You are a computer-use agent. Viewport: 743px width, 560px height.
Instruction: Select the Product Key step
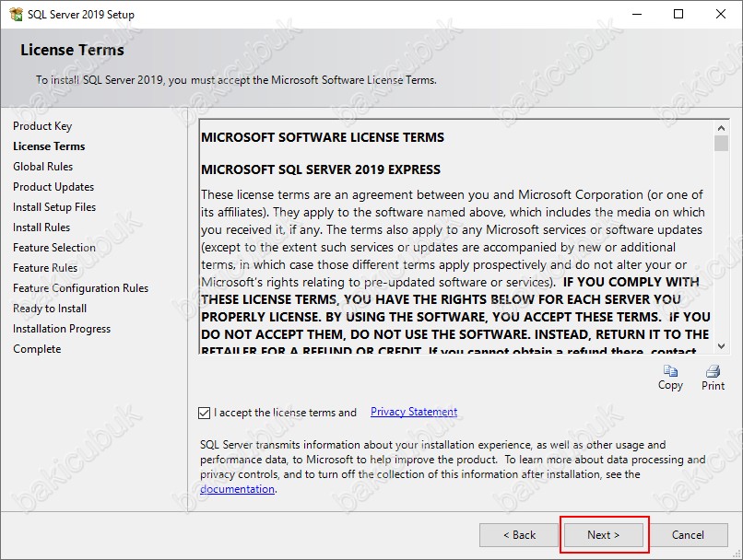[42, 126]
